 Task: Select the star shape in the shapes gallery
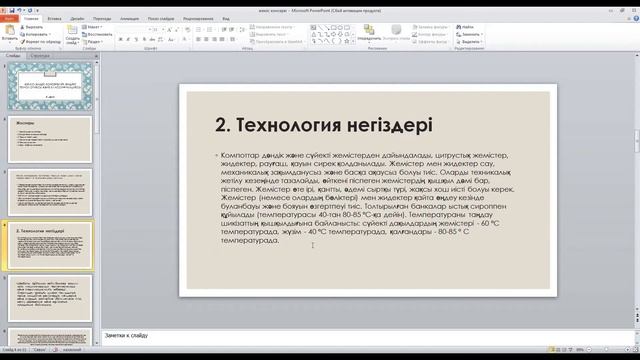(347, 41)
